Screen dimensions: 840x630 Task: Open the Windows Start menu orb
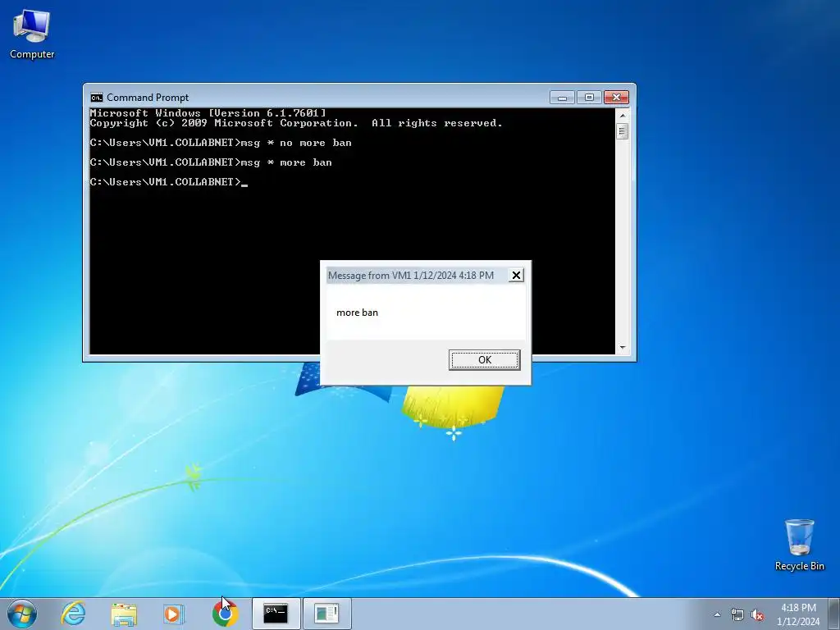[22, 614]
